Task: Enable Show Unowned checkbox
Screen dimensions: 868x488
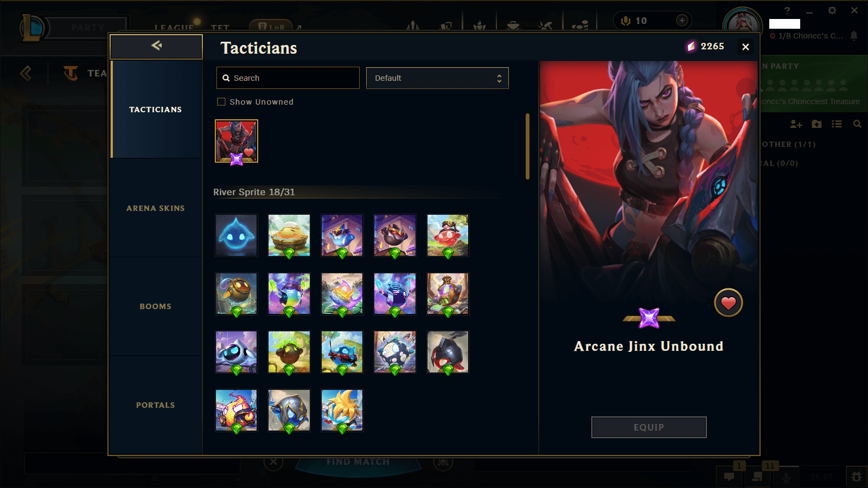Action: pyautogui.click(x=221, y=102)
